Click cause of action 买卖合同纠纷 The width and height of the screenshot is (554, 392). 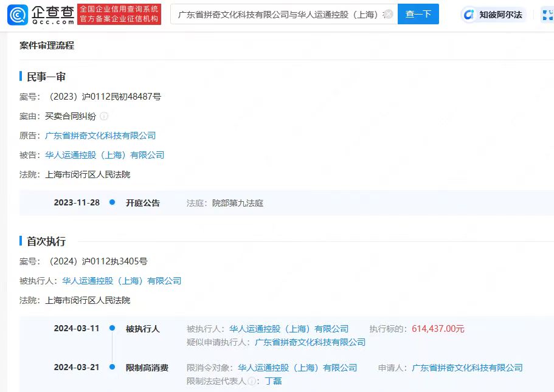click(x=71, y=116)
